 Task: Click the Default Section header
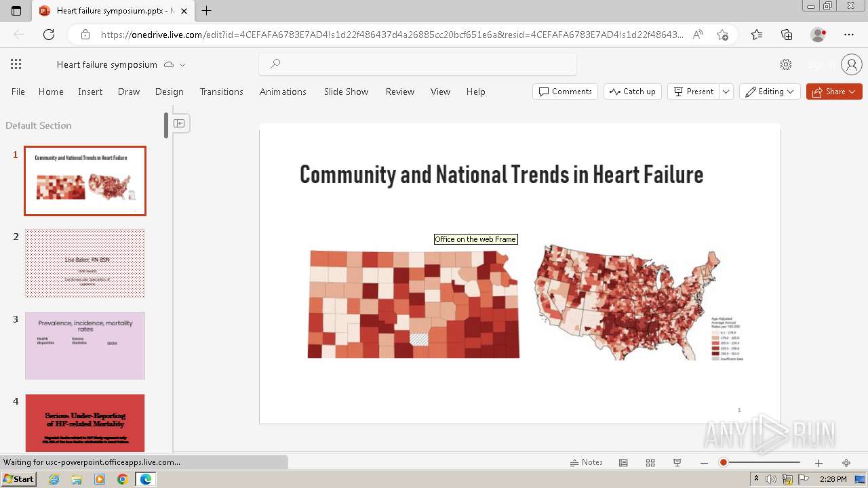(x=39, y=125)
